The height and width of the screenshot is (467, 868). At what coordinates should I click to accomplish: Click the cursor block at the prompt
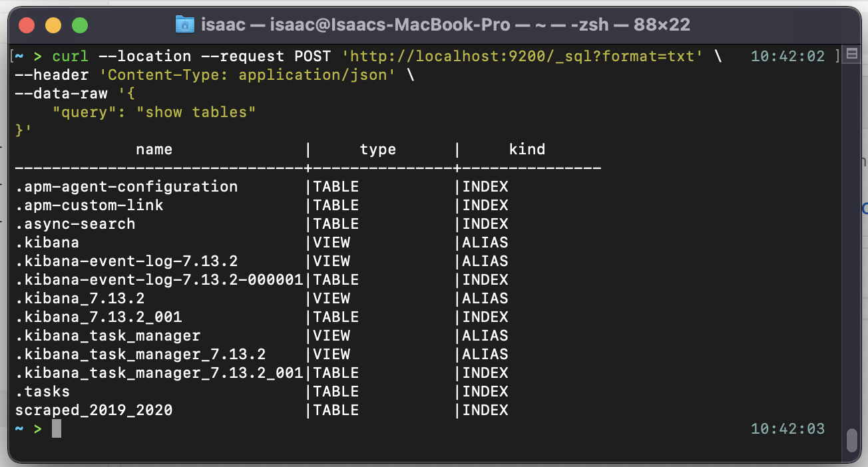click(x=57, y=428)
